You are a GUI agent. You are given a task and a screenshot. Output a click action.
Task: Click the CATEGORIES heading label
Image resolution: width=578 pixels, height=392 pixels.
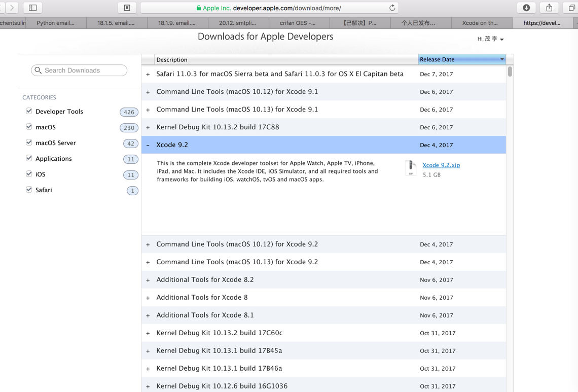tap(39, 97)
